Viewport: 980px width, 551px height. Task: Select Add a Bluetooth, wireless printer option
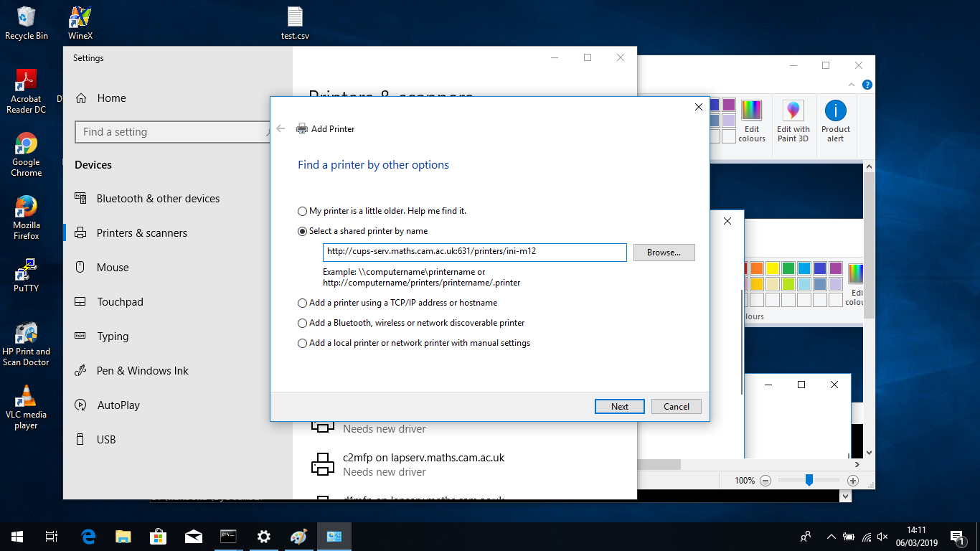point(302,324)
